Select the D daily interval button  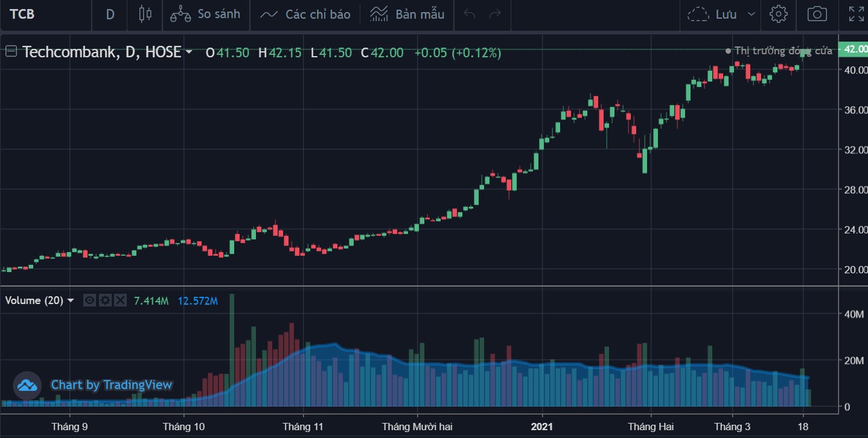pyautogui.click(x=110, y=14)
